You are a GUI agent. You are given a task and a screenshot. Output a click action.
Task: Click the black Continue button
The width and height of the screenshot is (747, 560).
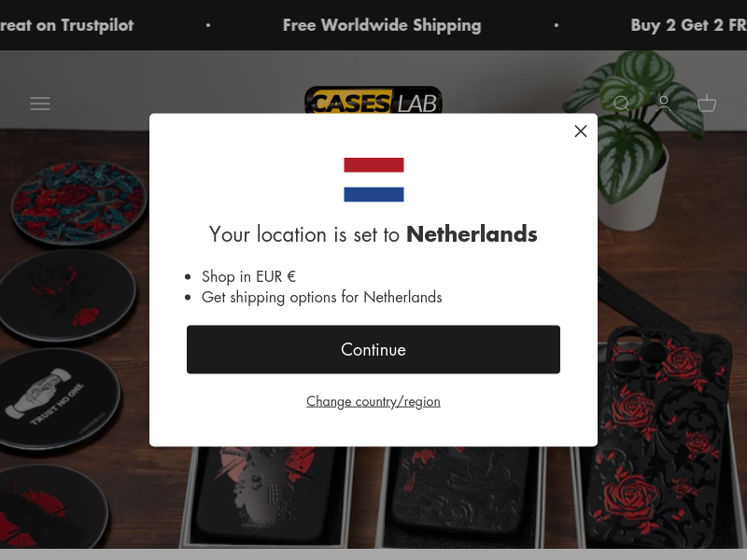pos(373,349)
